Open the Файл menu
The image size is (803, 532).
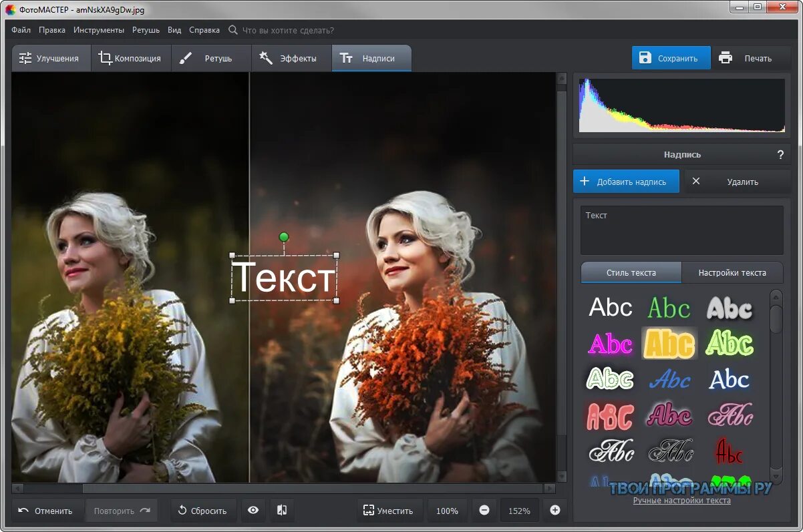(21, 30)
